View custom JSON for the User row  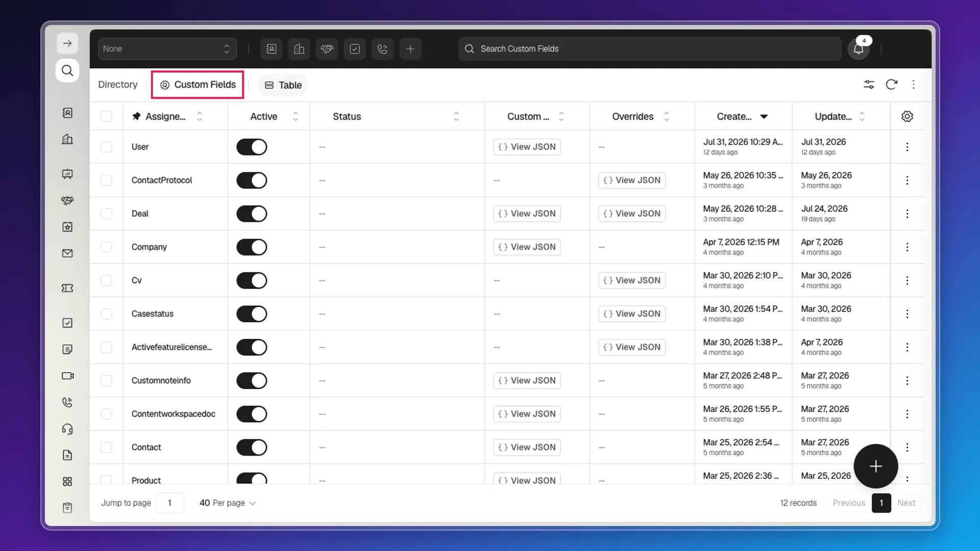pyautogui.click(x=527, y=147)
